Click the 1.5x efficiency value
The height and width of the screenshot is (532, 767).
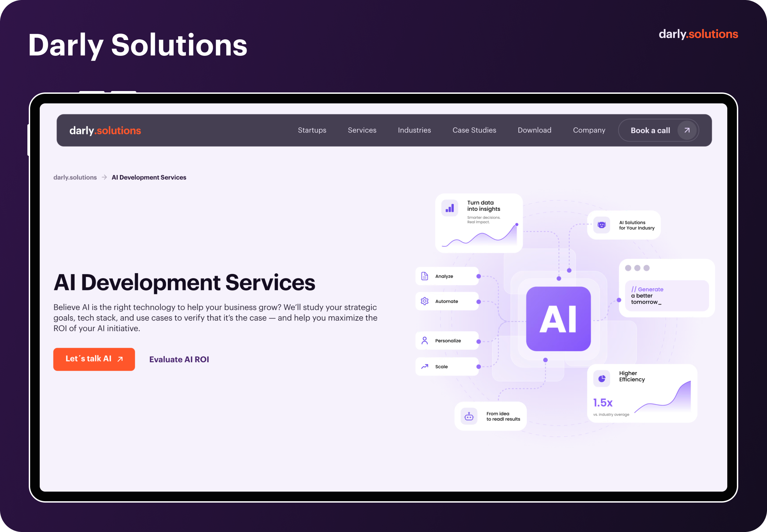click(603, 403)
